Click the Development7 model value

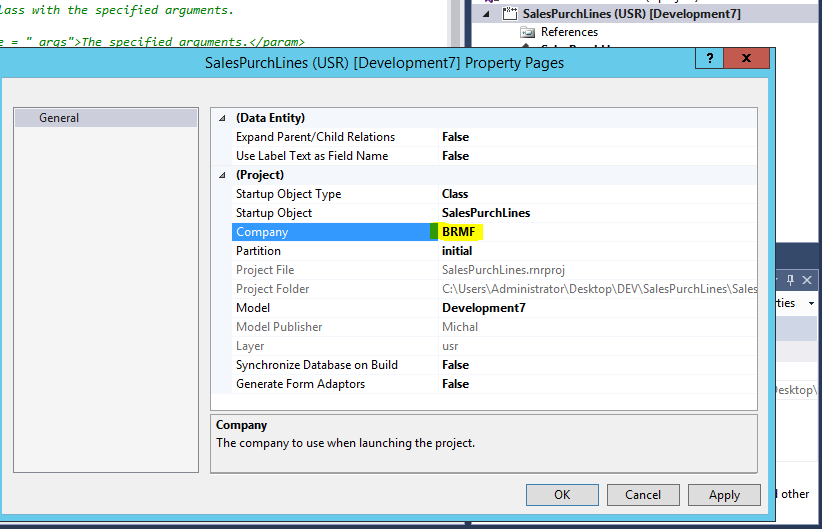click(x=483, y=308)
